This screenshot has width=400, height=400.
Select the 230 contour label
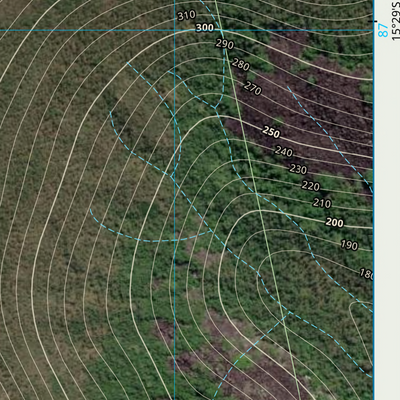(x=298, y=169)
